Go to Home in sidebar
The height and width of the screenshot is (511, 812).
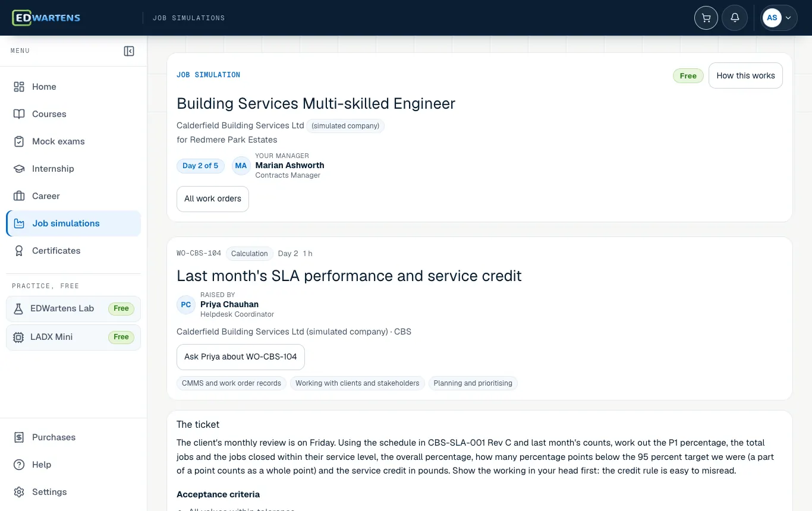click(73, 87)
